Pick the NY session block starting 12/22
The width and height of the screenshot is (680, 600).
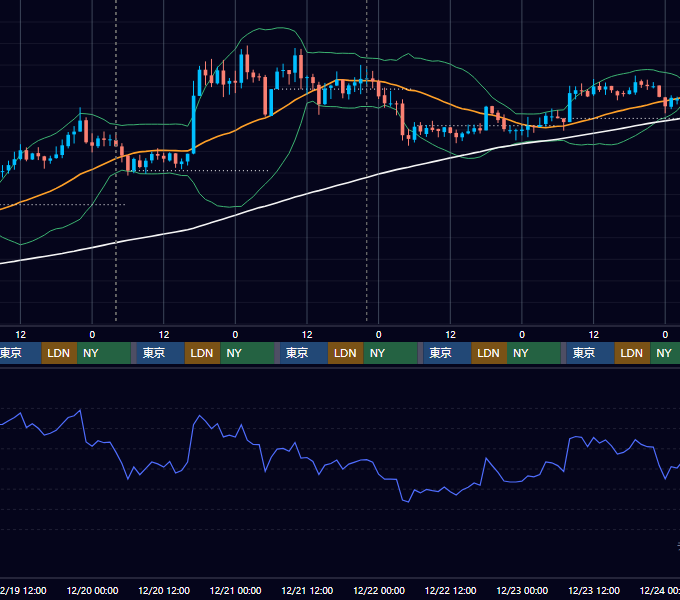coord(534,353)
